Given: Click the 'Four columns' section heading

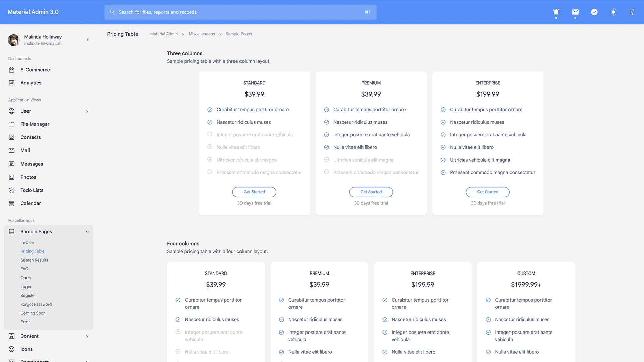Looking at the screenshot, I should pos(183,244).
